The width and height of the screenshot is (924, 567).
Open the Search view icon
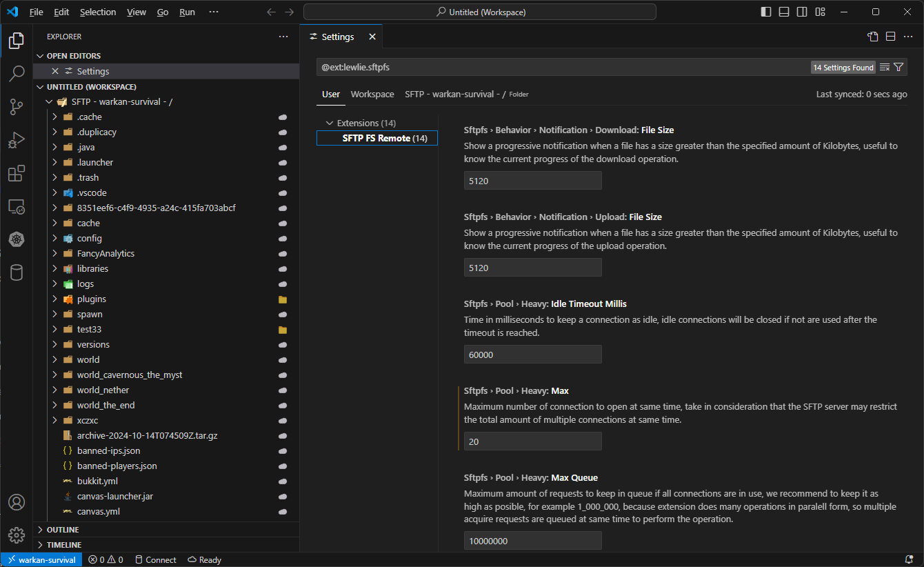pos(17,74)
